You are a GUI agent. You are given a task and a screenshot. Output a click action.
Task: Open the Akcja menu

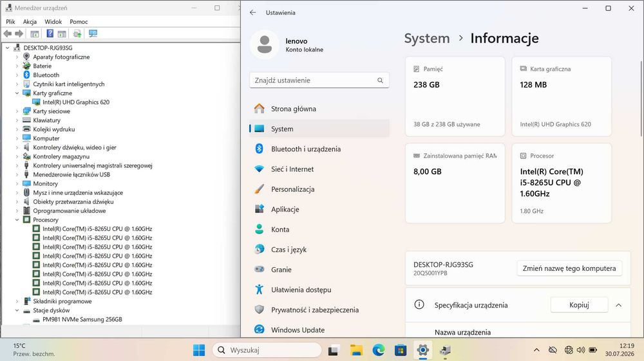(30, 21)
